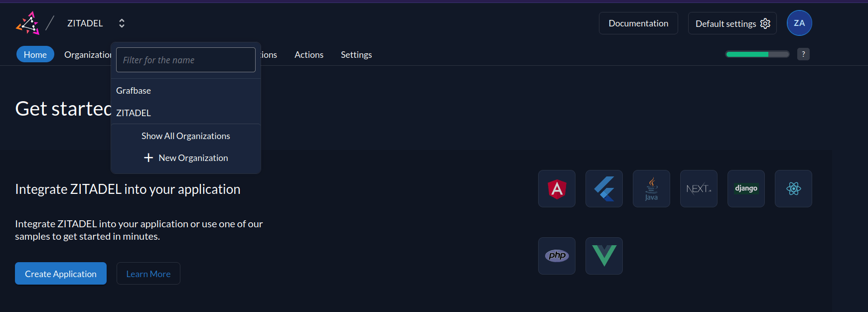The height and width of the screenshot is (312, 868).
Task: Select the React framework icon
Action: click(x=793, y=188)
